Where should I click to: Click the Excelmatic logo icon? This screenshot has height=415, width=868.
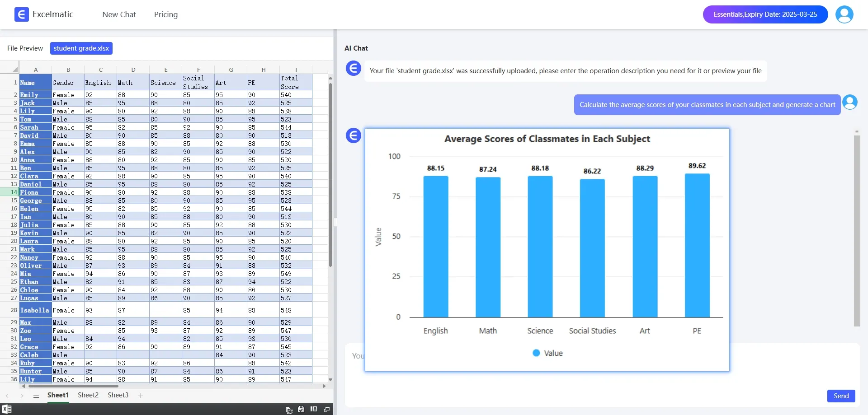pos(21,14)
